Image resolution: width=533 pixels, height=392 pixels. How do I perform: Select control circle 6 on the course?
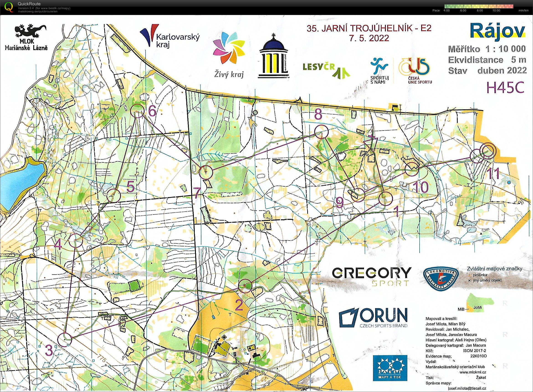[137, 111]
